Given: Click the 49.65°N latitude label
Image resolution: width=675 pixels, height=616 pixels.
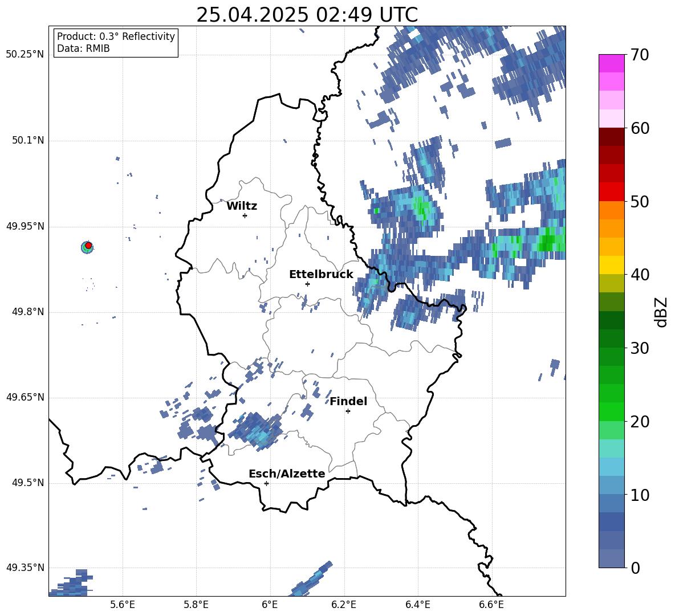Looking at the screenshot, I should pyautogui.click(x=25, y=397).
